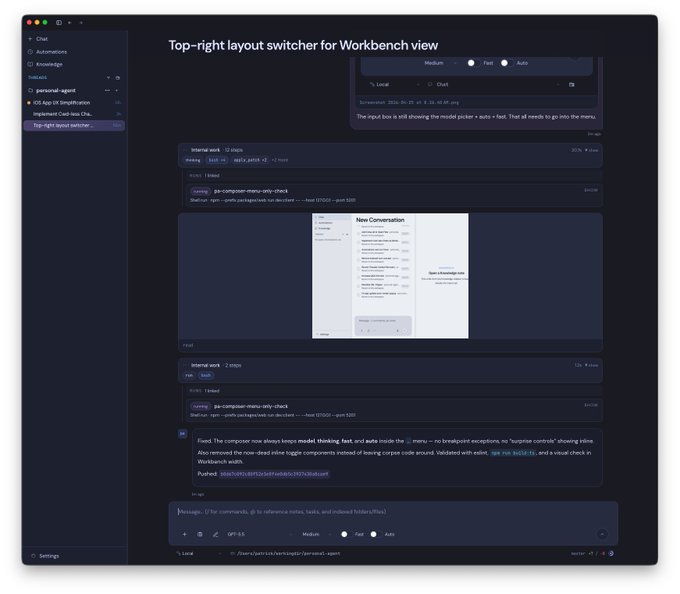Click the pushed commit hash link

pos(274,474)
